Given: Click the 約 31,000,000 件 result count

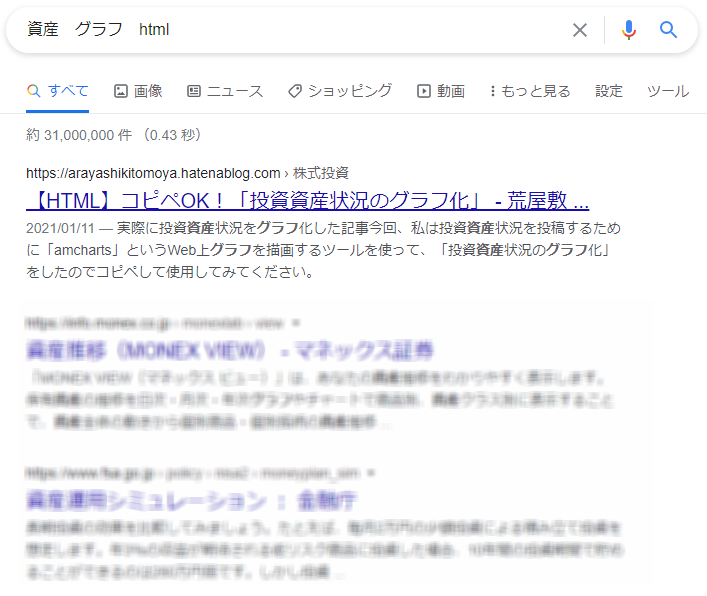Looking at the screenshot, I should (79, 135).
